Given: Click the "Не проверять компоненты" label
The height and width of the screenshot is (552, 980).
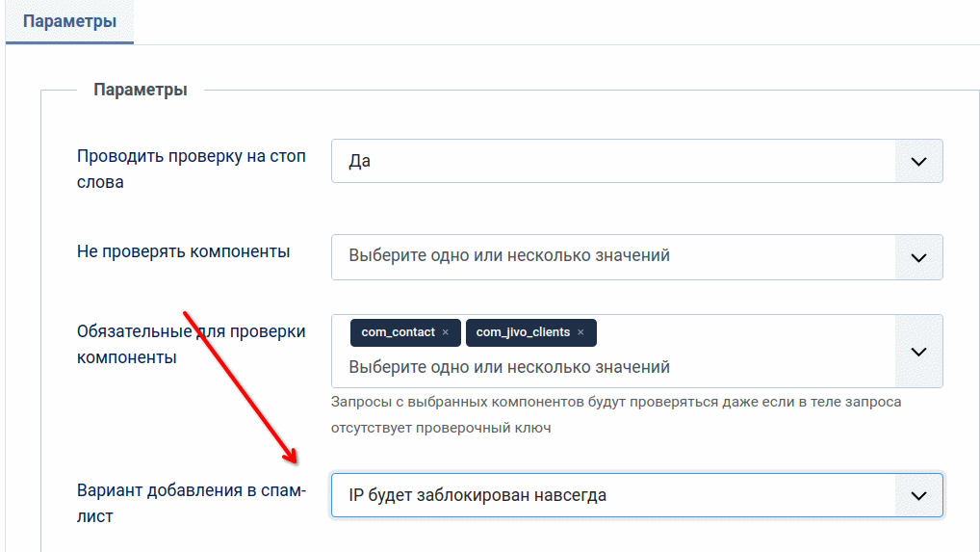Looking at the screenshot, I should click(x=183, y=251).
